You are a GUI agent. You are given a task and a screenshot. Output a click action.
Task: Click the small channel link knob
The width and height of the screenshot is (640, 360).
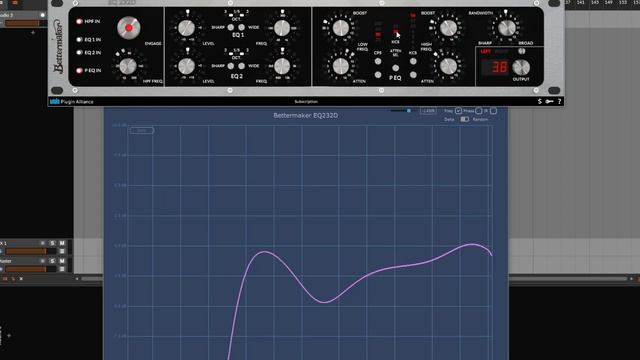pos(521,51)
